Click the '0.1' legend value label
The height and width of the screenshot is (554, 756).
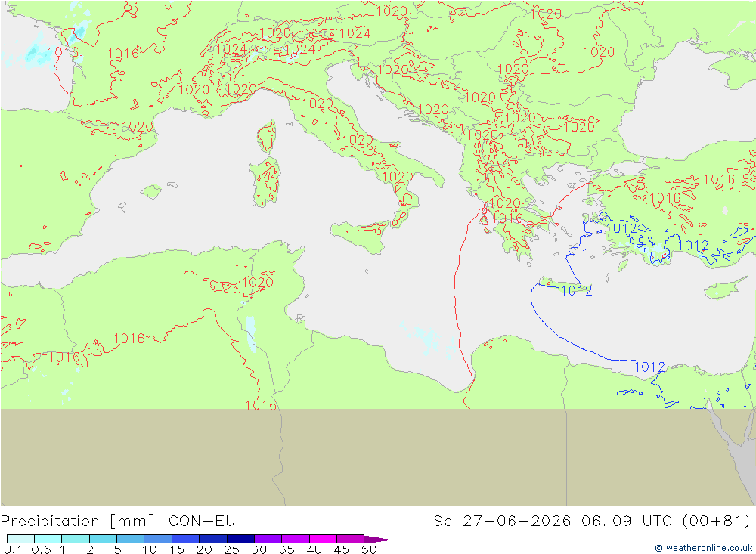(13, 549)
